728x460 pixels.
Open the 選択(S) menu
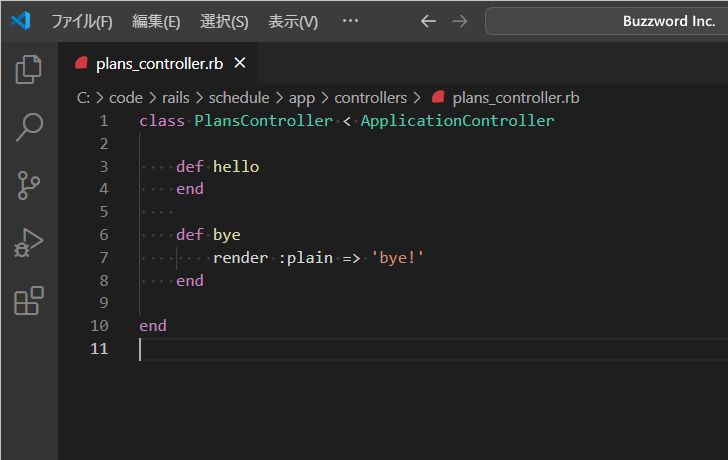224,21
